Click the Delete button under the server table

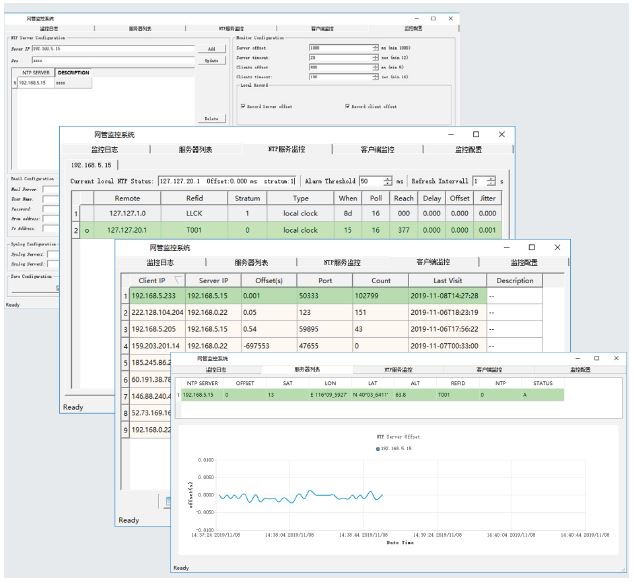point(211,118)
